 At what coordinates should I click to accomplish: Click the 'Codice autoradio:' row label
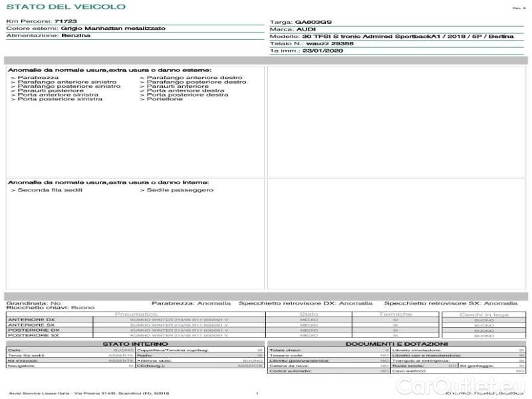[291, 371]
